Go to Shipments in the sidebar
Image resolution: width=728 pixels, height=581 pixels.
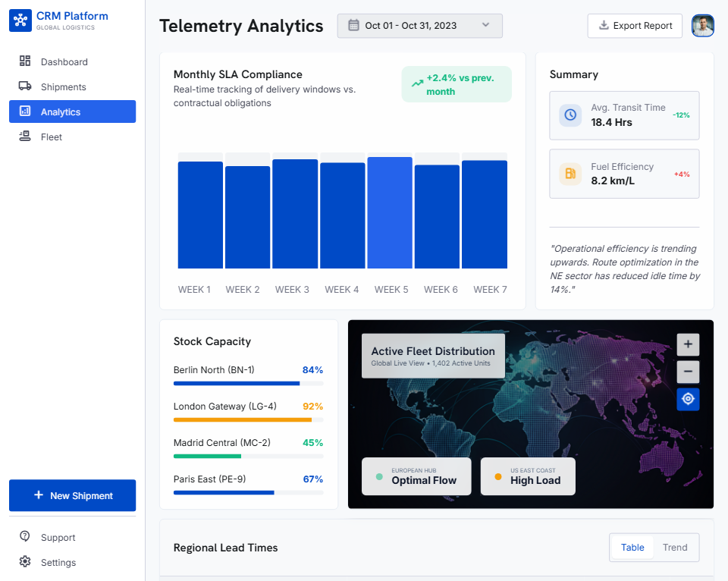point(73,87)
